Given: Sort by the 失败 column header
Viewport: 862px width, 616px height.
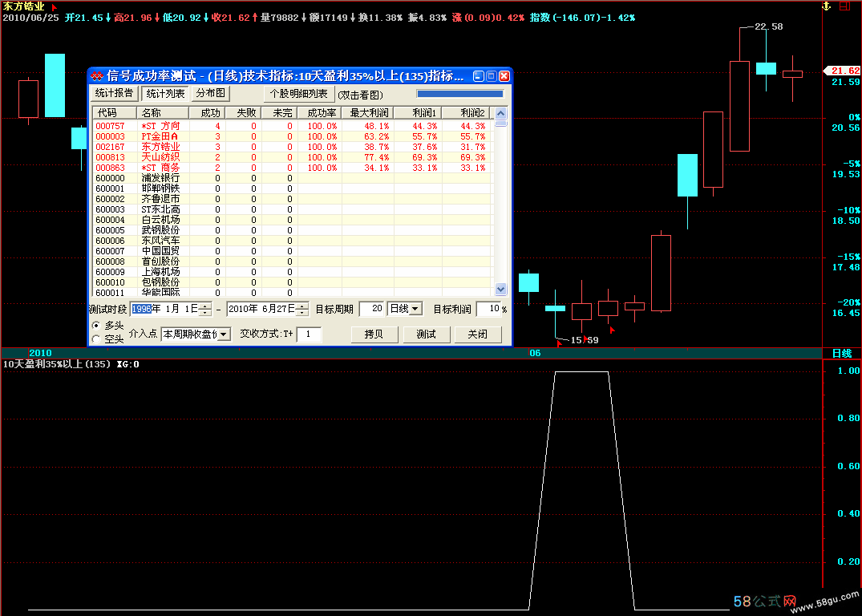Looking at the screenshot, I should (244, 113).
